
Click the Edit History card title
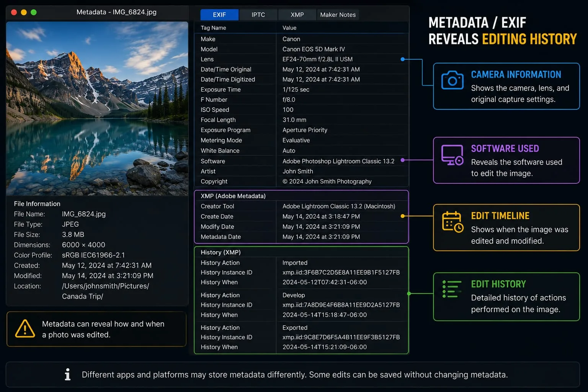[x=498, y=284]
